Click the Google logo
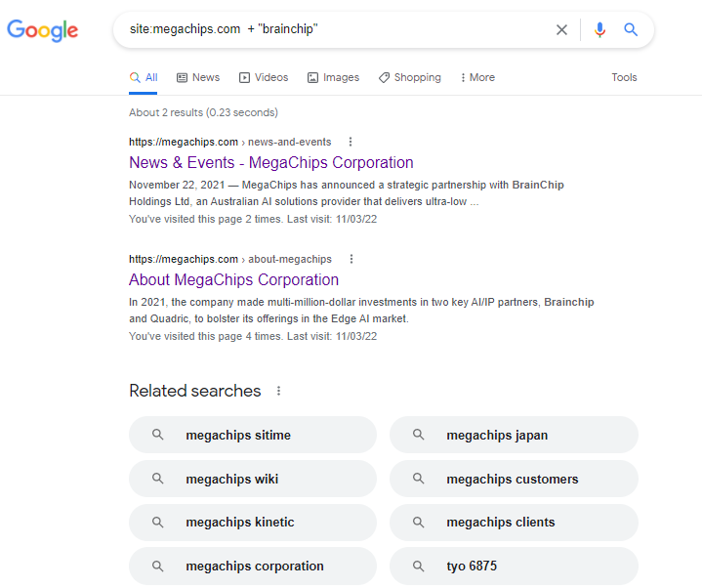This screenshot has width=702, height=588. click(x=43, y=29)
